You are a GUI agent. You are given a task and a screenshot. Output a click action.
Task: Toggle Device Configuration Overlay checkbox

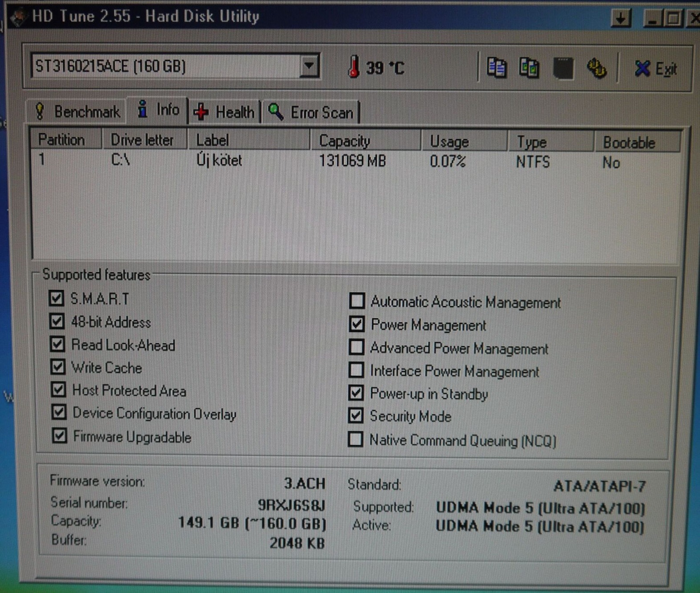(59, 412)
